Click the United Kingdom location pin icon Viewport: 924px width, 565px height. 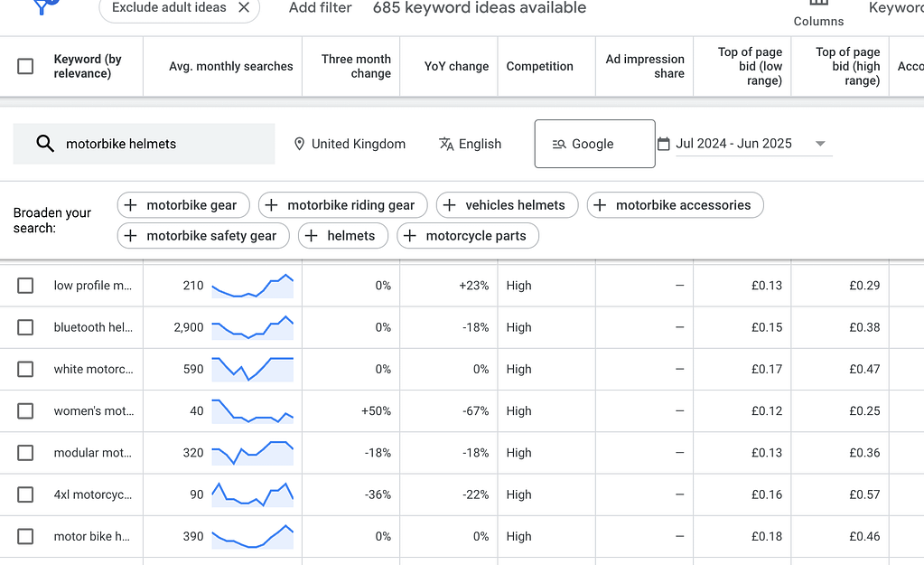tap(299, 144)
